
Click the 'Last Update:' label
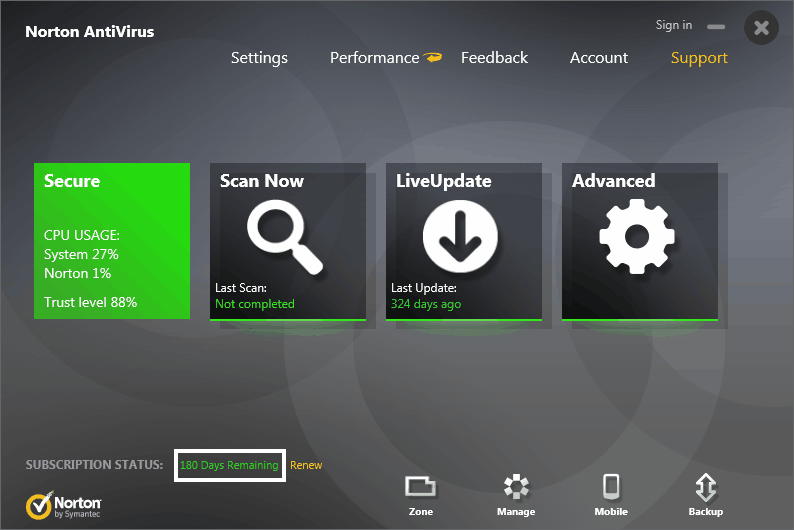click(x=424, y=288)
